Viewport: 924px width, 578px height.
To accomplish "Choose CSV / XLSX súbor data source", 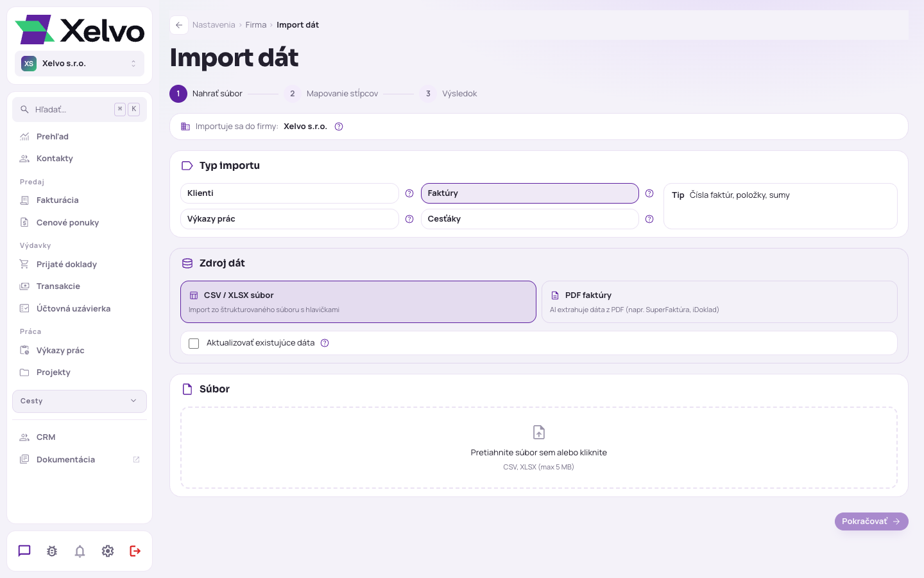I will [358, 302].
